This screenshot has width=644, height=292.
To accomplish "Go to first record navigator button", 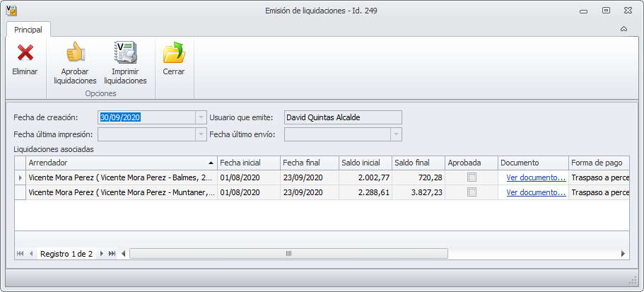I will pyautogui.click(x=20, y=254).
